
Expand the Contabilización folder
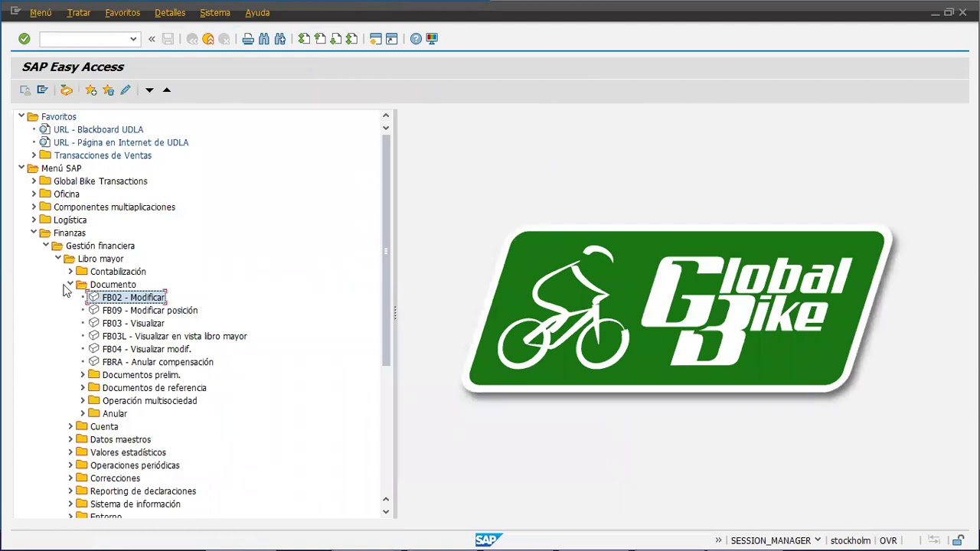tap(70, 272)
